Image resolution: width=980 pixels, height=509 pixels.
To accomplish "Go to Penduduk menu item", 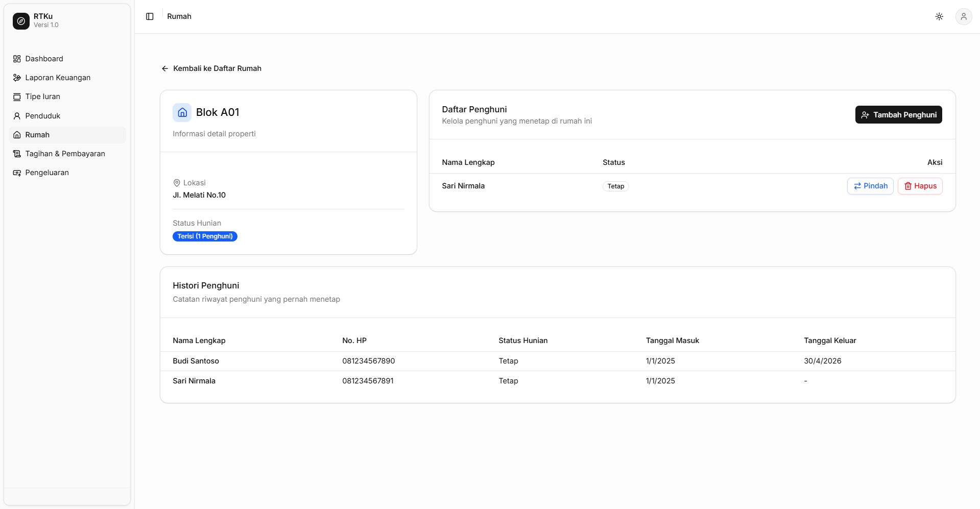I will point(67,116).
